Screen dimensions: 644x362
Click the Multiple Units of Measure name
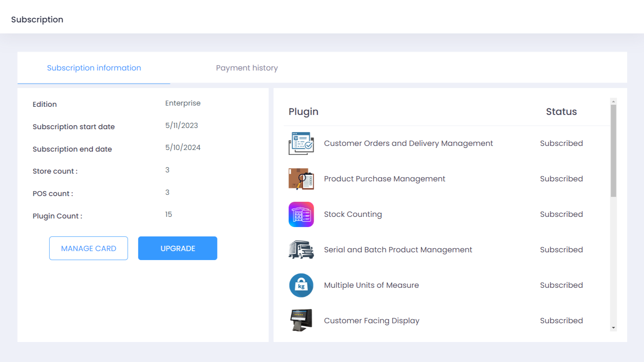pyautogui.click(x=371, y=285)
